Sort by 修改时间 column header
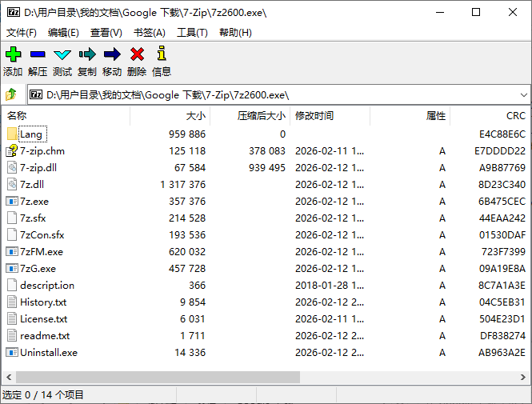 [x=330, y=116]
